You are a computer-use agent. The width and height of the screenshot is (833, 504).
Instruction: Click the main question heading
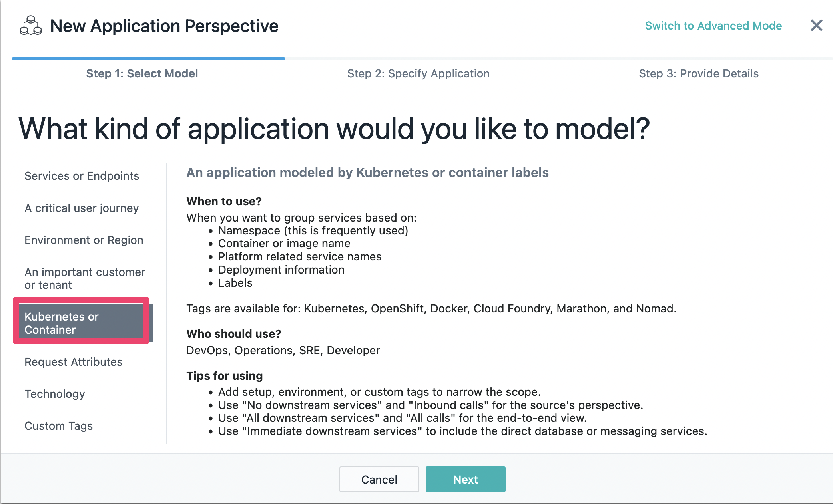click(x=334, y=129)
